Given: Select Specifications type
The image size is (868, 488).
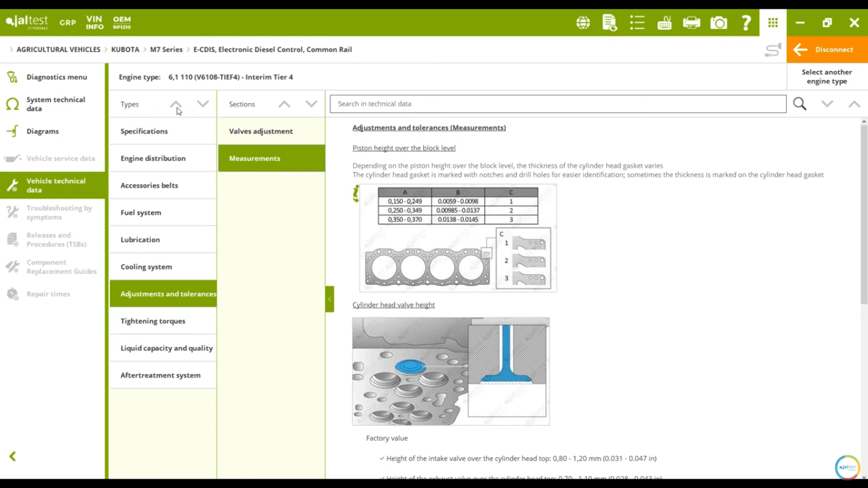Looking at the screenshot, I should click(163, 132).
